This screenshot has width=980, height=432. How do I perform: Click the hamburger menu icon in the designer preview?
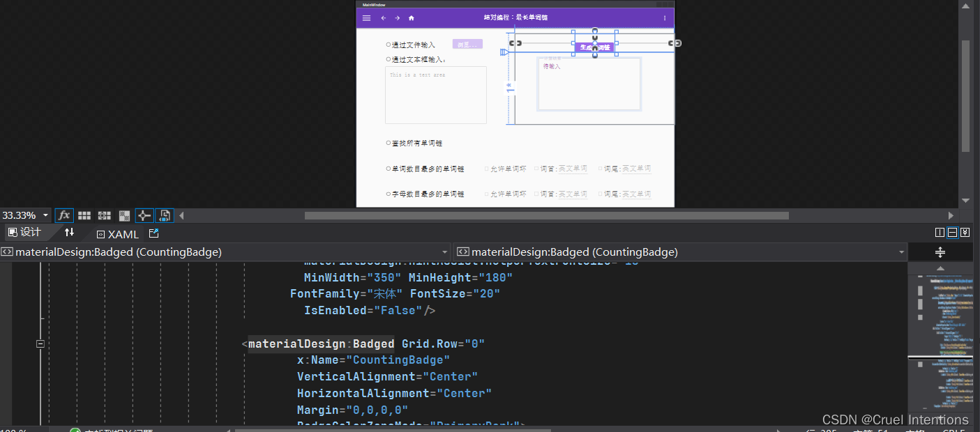pyautogui.click(x=367, y=18)
